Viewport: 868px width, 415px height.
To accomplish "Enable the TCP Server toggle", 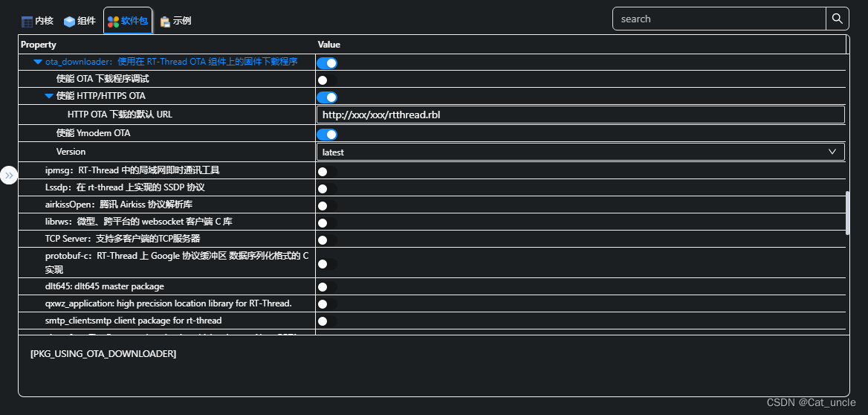I will tap(326, 240).
